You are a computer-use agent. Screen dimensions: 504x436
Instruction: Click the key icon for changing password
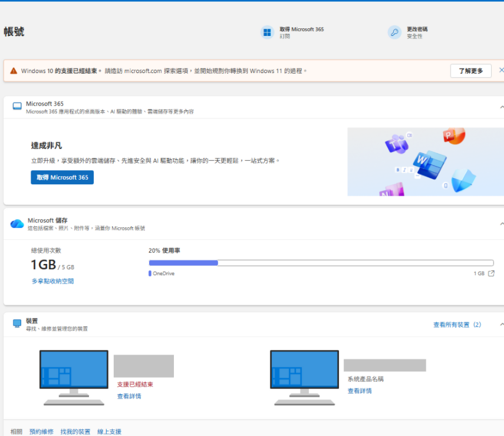tap(394, 32)
